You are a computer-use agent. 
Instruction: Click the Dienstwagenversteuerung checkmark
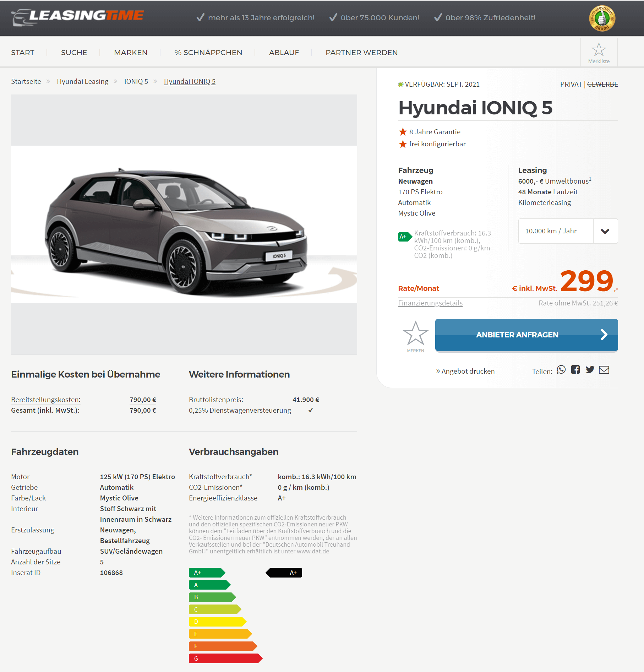pos(311,410)
